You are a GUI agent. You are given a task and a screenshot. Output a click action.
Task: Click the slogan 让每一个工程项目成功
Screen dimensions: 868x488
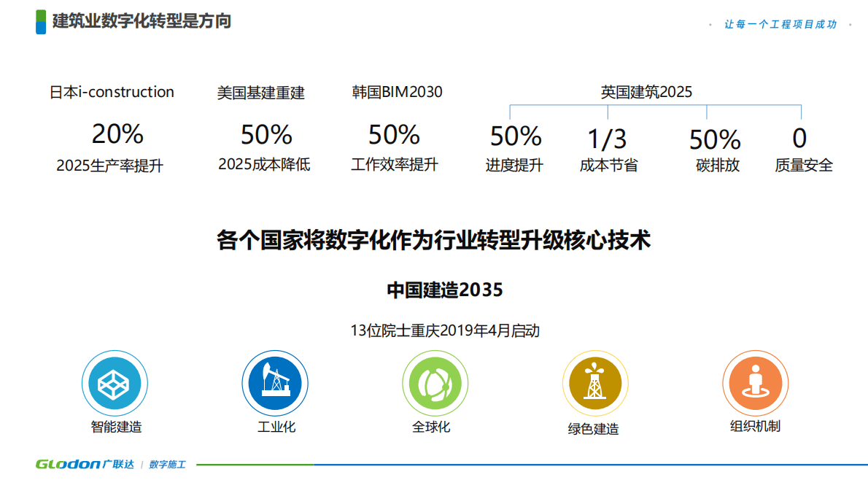coord(780,24)
